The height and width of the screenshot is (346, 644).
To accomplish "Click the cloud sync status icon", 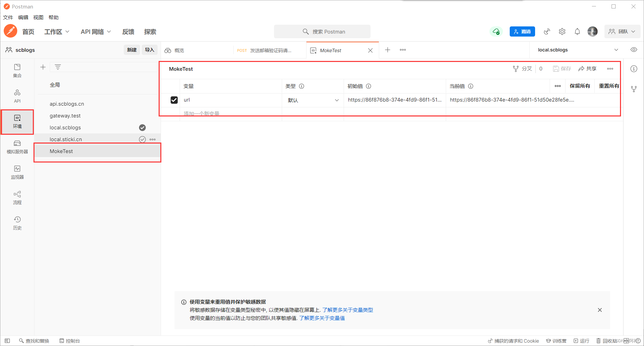I will coord(496,31).
